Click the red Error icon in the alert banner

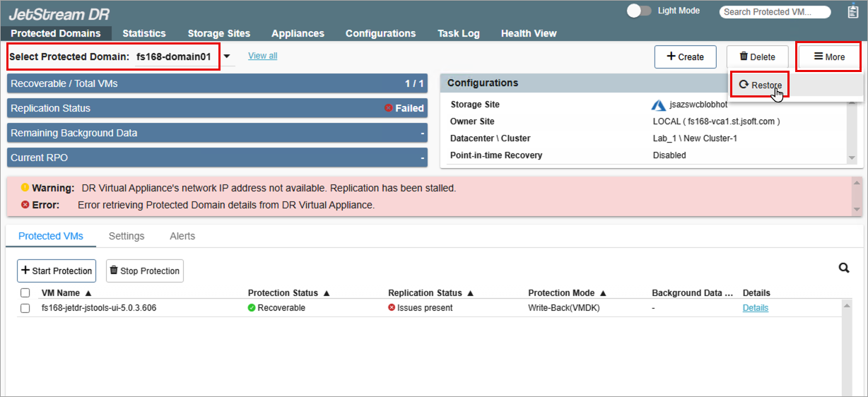(x=25, y=205)
